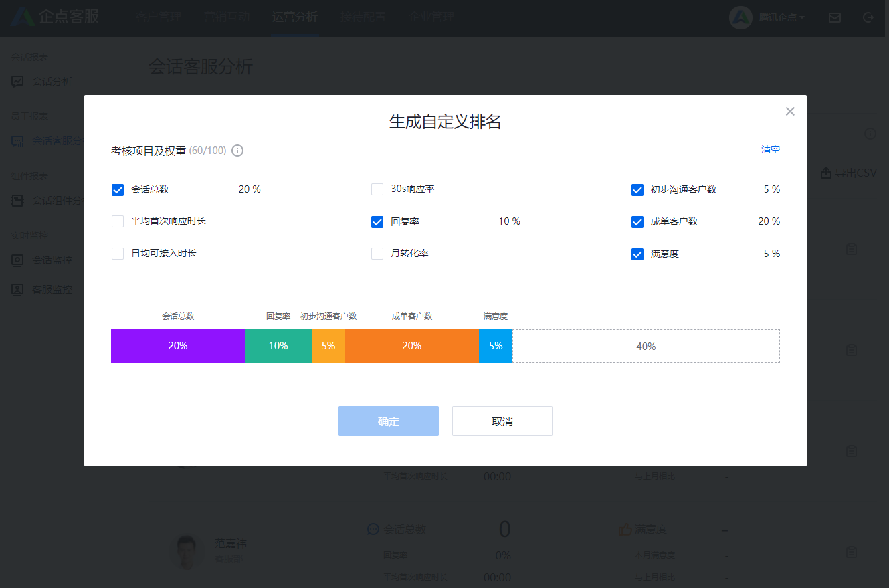Click the logout icon in top-right corner
Viewport: 889px width, 588px height.
(x=868, y=17)
